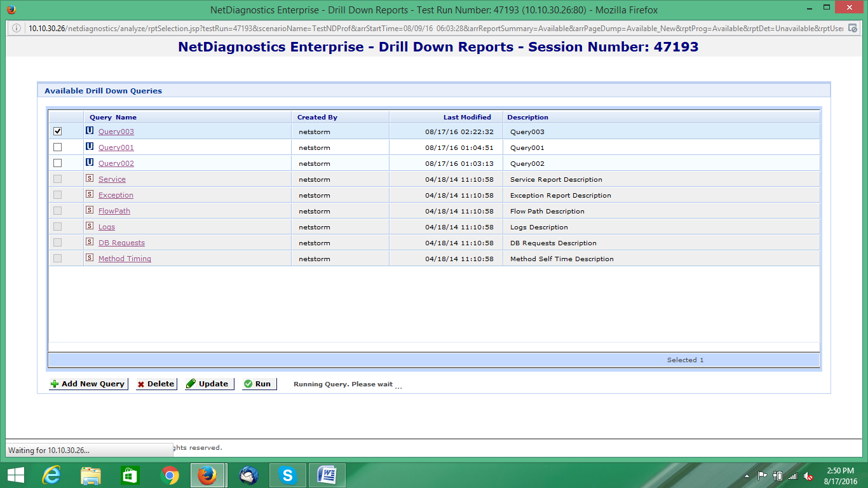This screenshot has height=488, width=868.
Task: Click 'Selected 1' in table footer
Action: [x=685, y=360]
